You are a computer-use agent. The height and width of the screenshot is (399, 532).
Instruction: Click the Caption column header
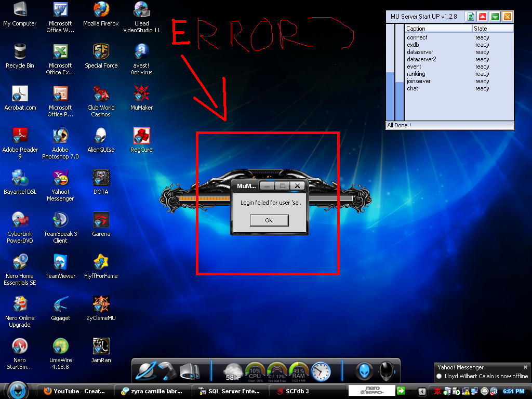(438, 29)
